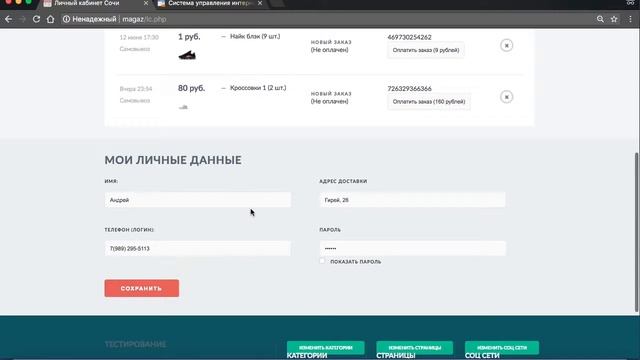Viewport: 640px width, 360px height.
Task: Select the Кроссовки 1 (2 шт.) text
Action: tap(258, 88)
